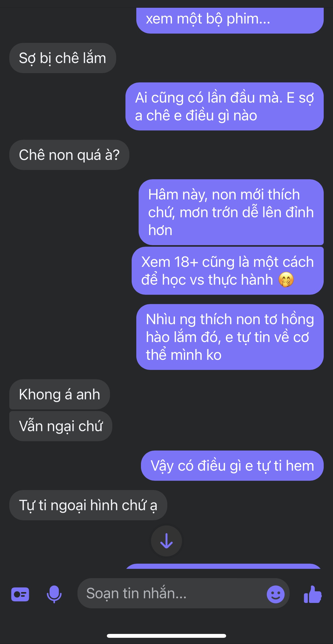This screenshot has height=644, width=333.
Task: Tap the microphone voice message icon
Action: [x=54, y=594]
